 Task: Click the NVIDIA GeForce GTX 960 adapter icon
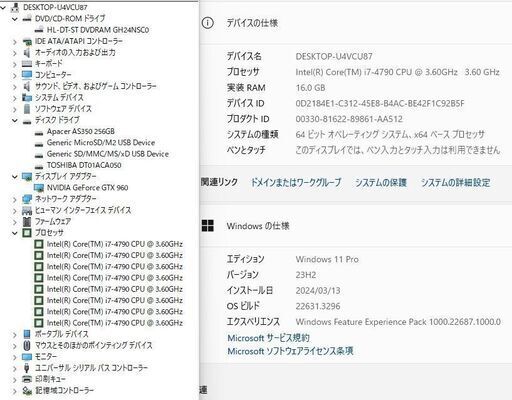[39, 188]
